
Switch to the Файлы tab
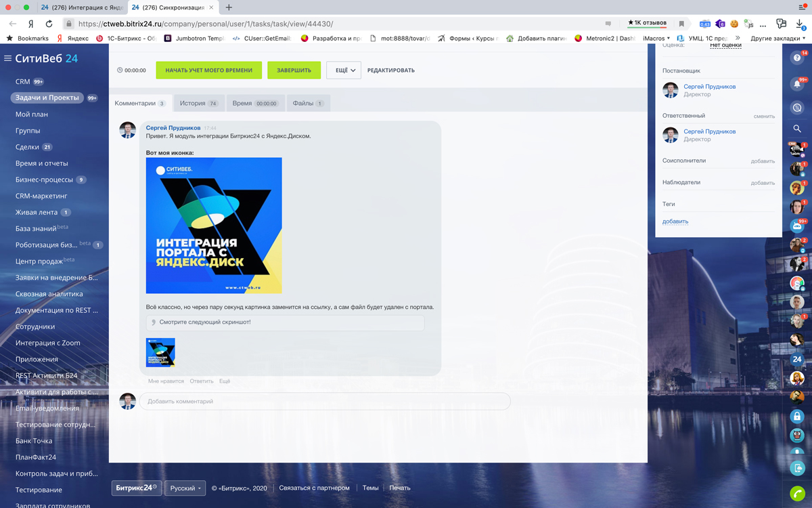(x=308, y=104)
